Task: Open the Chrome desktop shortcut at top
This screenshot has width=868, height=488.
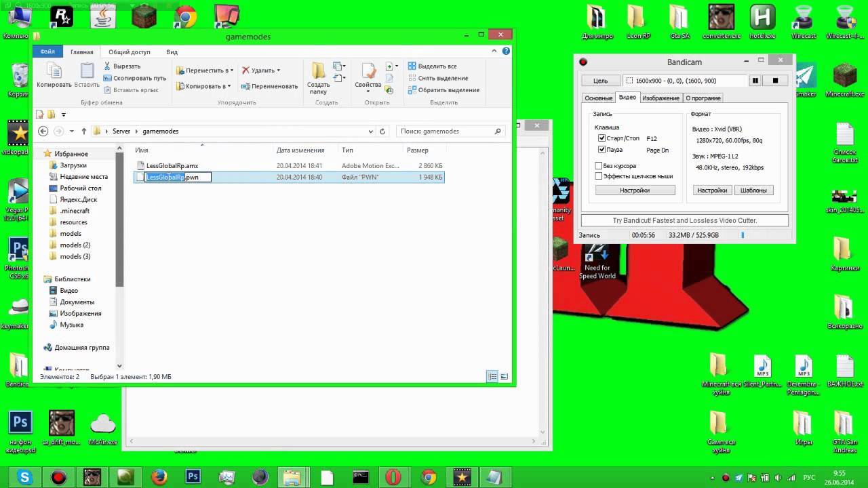Action: point(184,16)
